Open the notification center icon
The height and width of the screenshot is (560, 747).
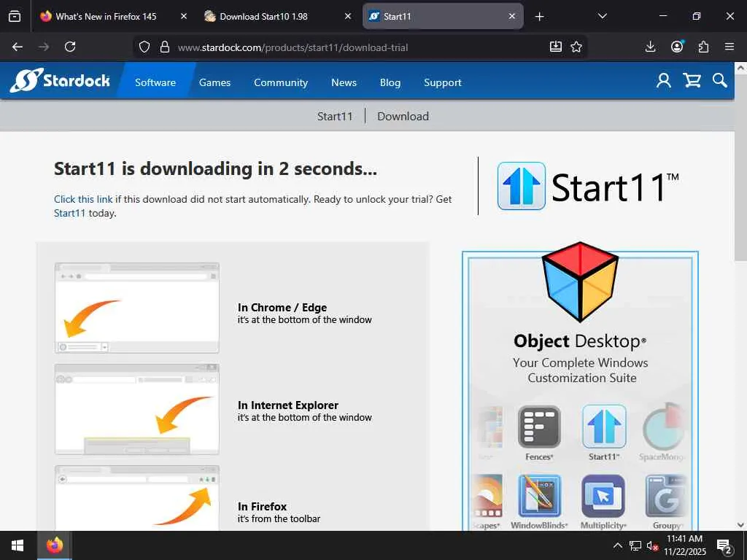coord(724,545)
